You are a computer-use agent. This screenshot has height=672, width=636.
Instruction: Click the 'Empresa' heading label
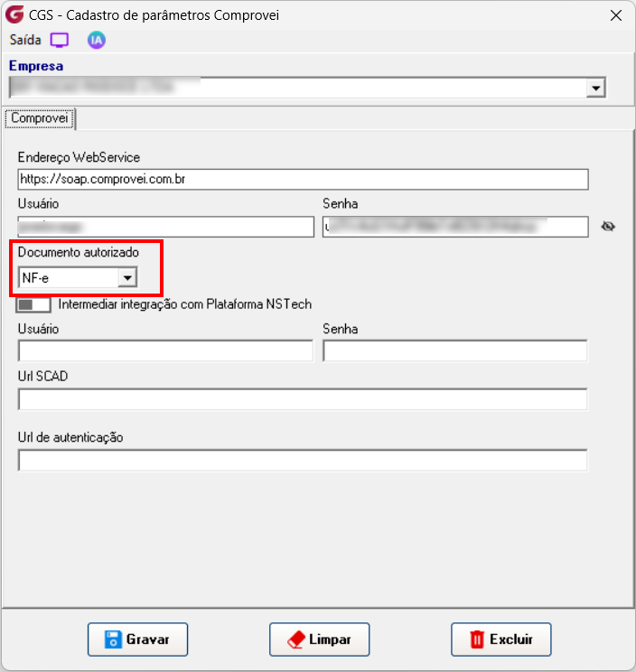(36, 66)
